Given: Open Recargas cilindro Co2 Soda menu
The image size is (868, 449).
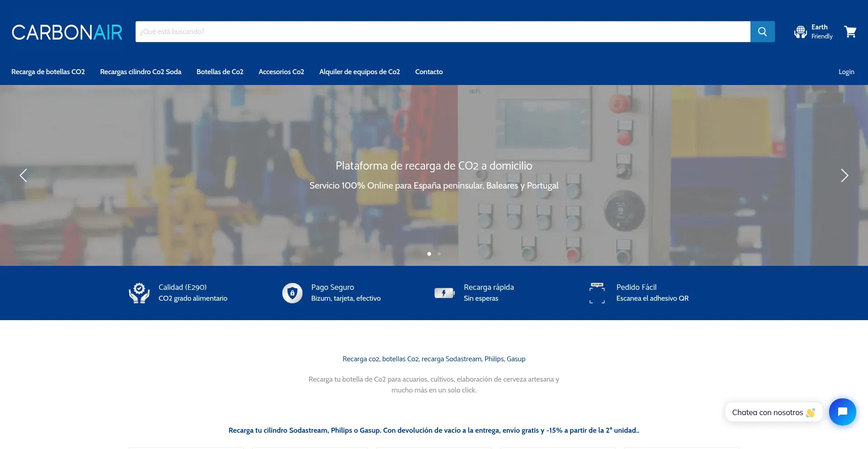Looking at the screenshot, I should (141, 72).
